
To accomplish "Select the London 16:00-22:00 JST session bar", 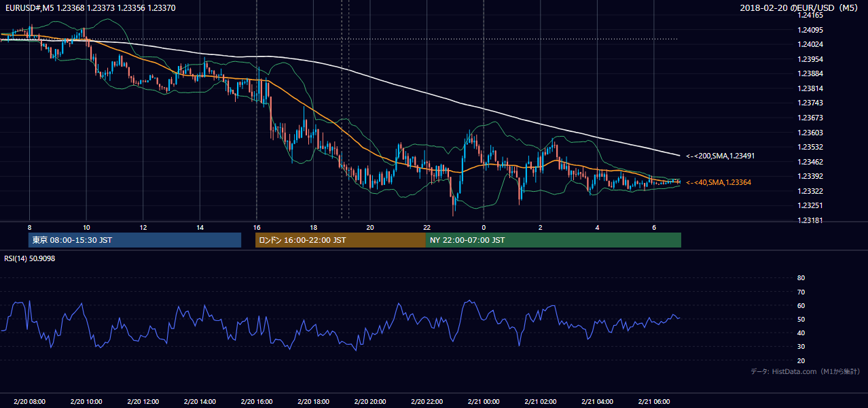I will tap(340, 240).
